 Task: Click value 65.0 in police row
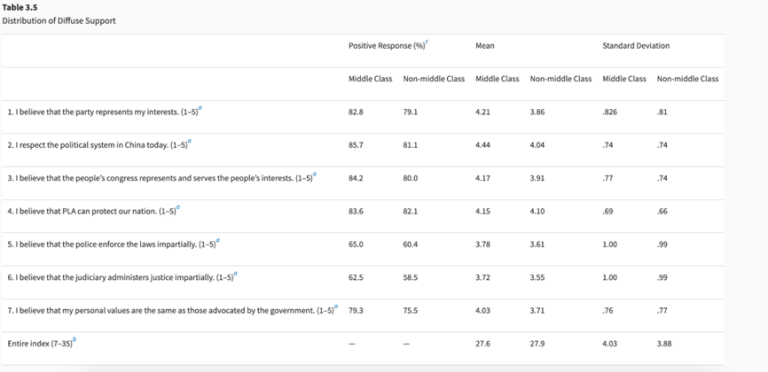(356, 244)
